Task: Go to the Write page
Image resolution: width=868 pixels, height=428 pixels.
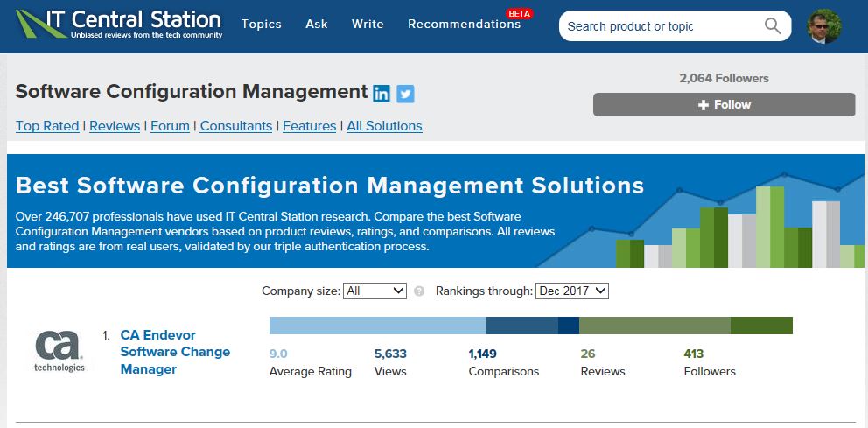Action: (x=367, y=25)
